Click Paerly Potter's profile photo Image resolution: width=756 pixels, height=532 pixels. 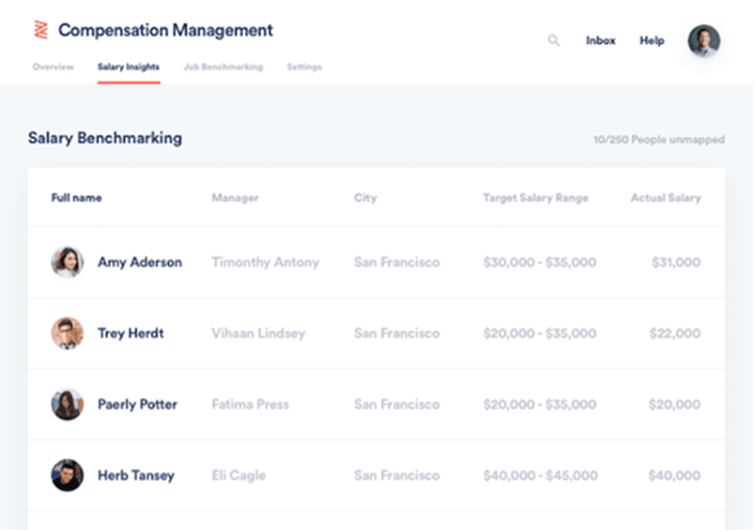(67, 405)
